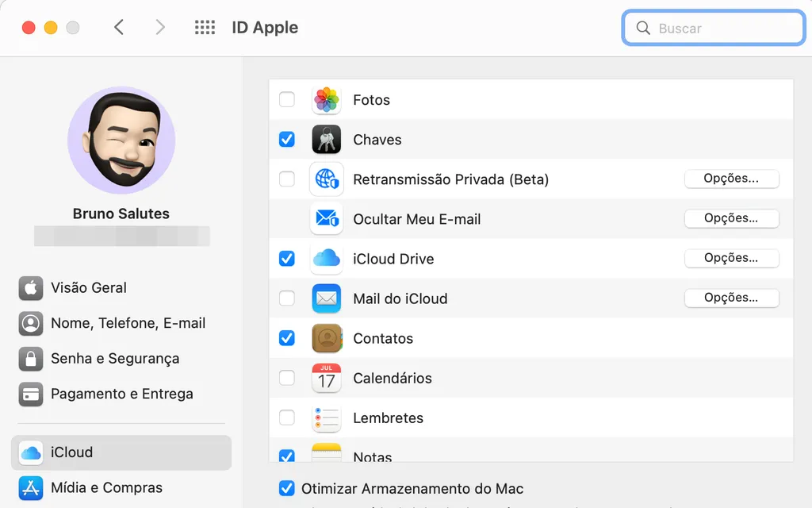
Task: Uncheck the iCloud Drive checkbox
Action: [287, 258]
